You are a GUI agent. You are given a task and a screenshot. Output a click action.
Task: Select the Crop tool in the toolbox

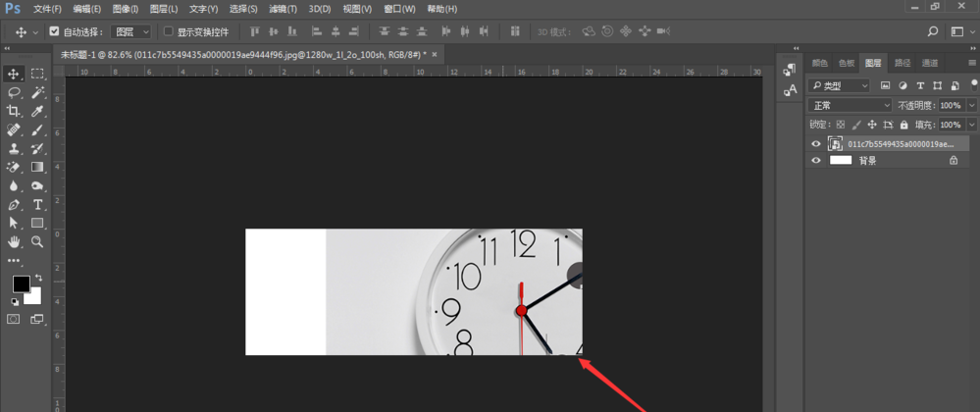pos(13,111)
